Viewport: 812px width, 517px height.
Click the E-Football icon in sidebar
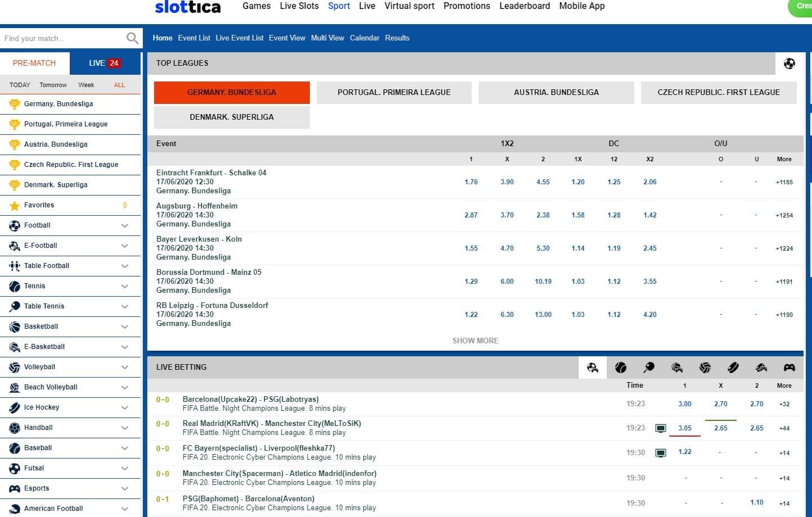tap(15, 246)
